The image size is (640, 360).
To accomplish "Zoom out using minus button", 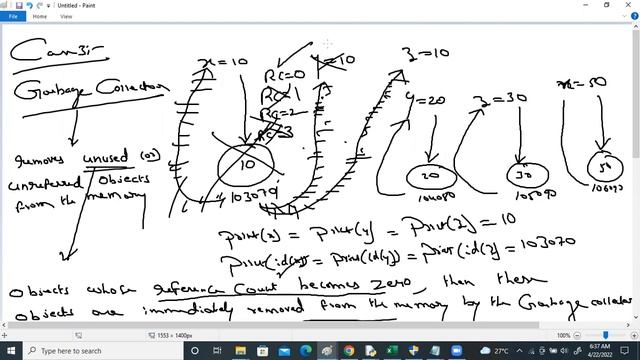I will (577, 335).
